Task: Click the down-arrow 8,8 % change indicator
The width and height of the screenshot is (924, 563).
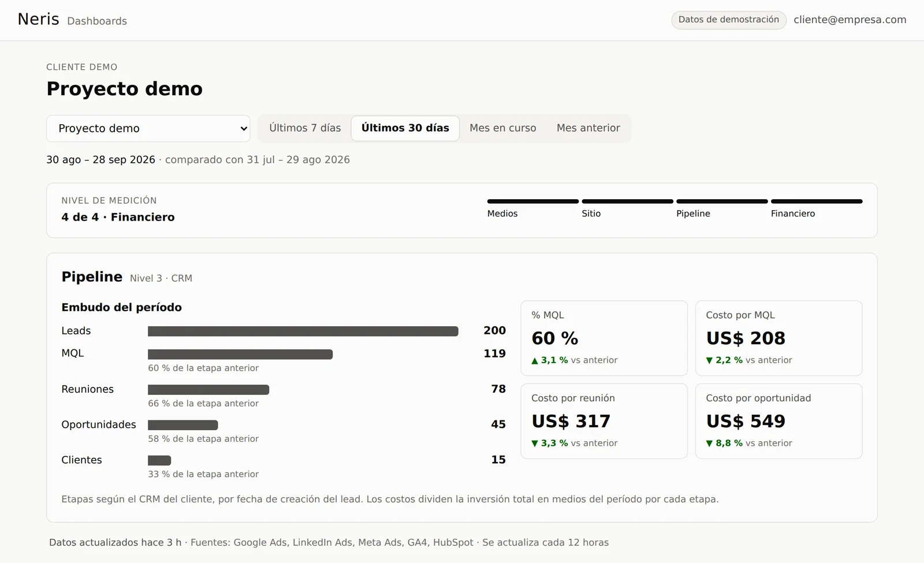Action: [x=724, y=443]
